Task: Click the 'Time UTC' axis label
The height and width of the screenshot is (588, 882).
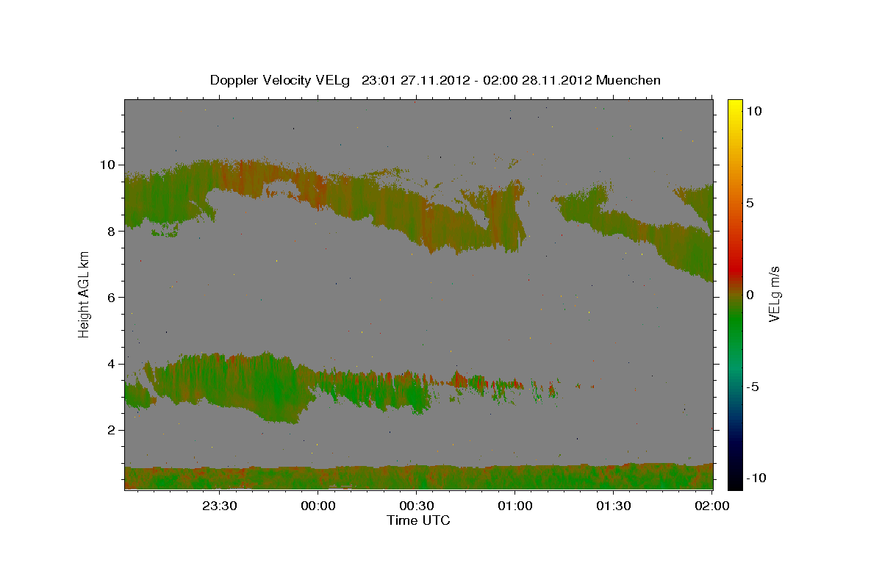Action: click(418, 520)
